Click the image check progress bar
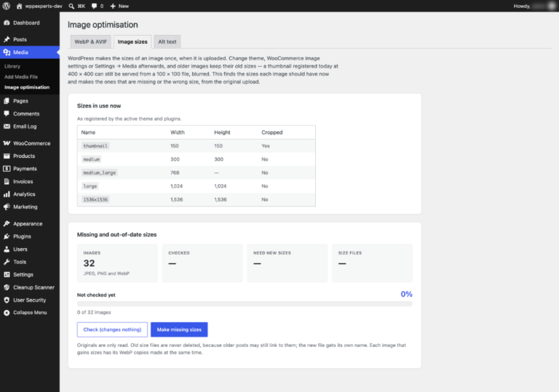 click(x=245, y=304)
